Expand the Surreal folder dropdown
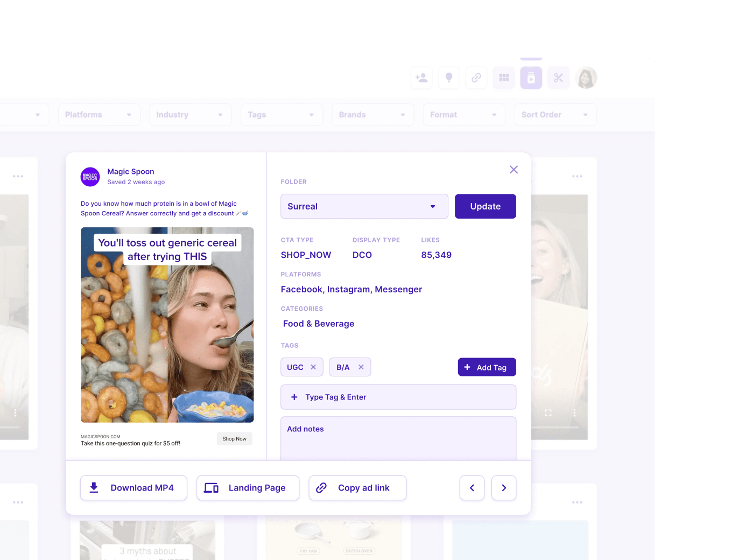745x560 pixels. click(x=364, y=206)
